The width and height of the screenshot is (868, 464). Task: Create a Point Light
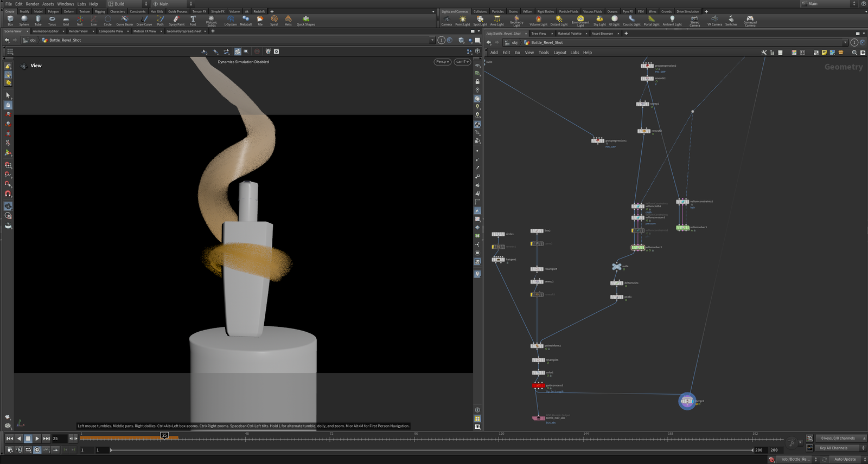pos(463,21)
